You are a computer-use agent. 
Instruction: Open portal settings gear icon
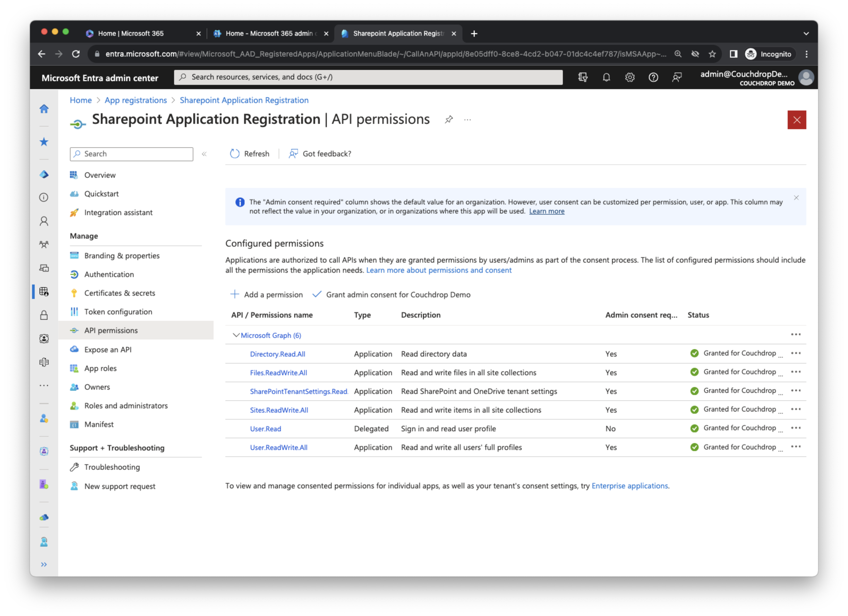click(x=630, y=77)
